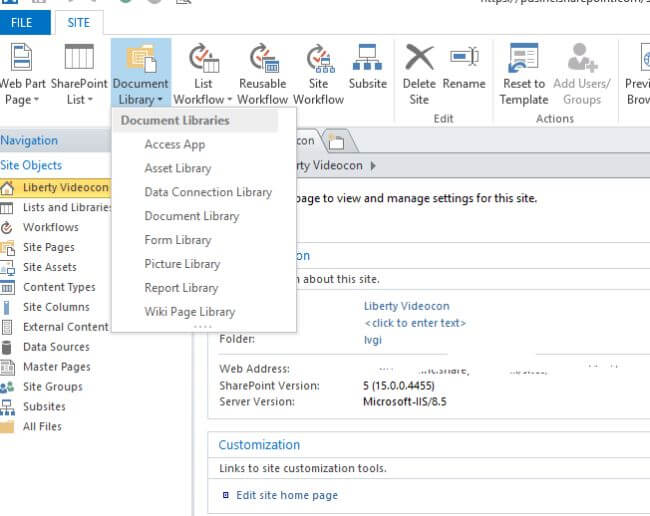Click the 'click to enter text' description link
Screen dimensions: 650x516
[415, 323]
